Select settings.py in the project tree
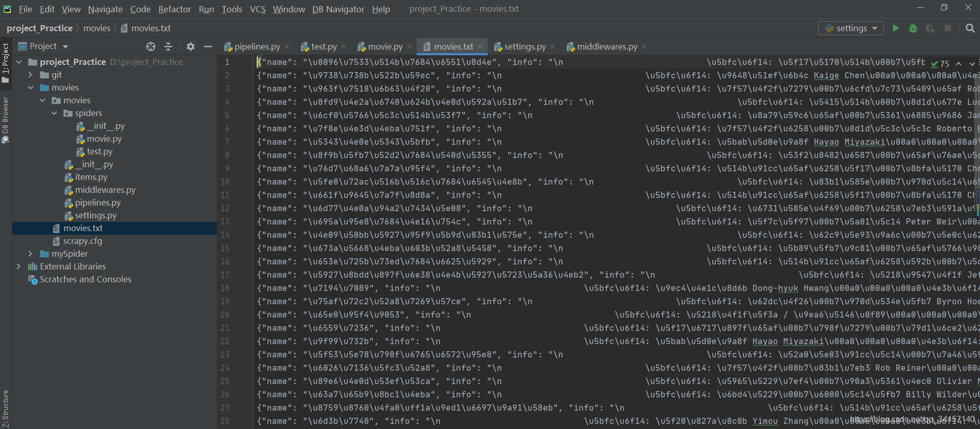The height and width of the screenshot is (429, 980). tap(96, 215)
